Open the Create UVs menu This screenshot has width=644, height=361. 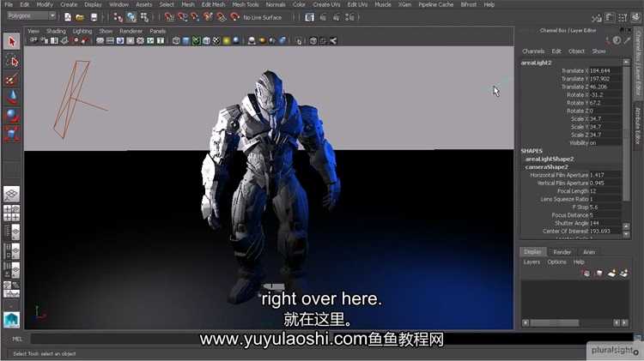click(x=326, y=4)
